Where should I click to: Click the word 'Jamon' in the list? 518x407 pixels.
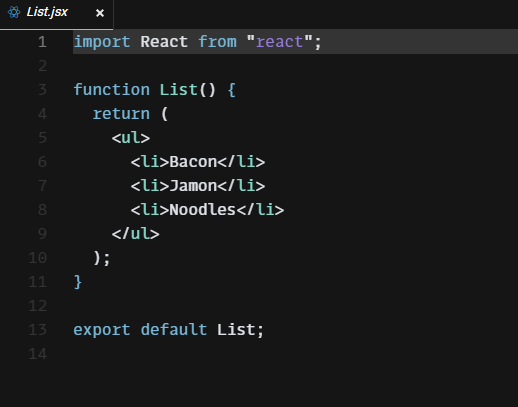(x=193, y=186)
